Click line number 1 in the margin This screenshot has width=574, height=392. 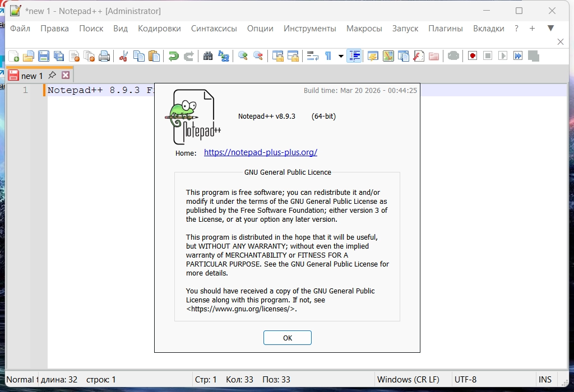(25, 90)
